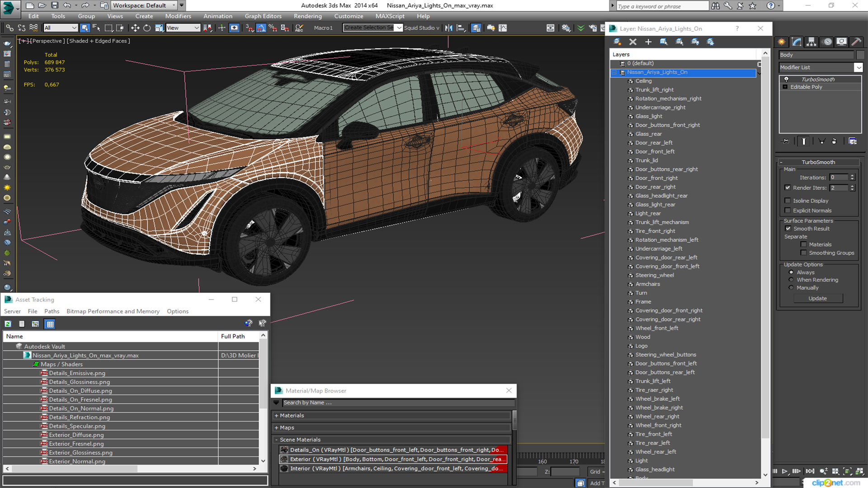Open Select by Name tool
This screenshot has width=868, height=488.
pyautogui.click(x=96, y=28)
